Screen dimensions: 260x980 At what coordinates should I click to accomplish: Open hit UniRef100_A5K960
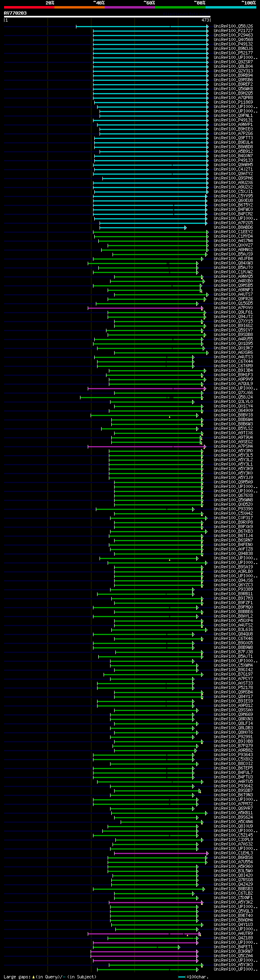click(233, 866)
